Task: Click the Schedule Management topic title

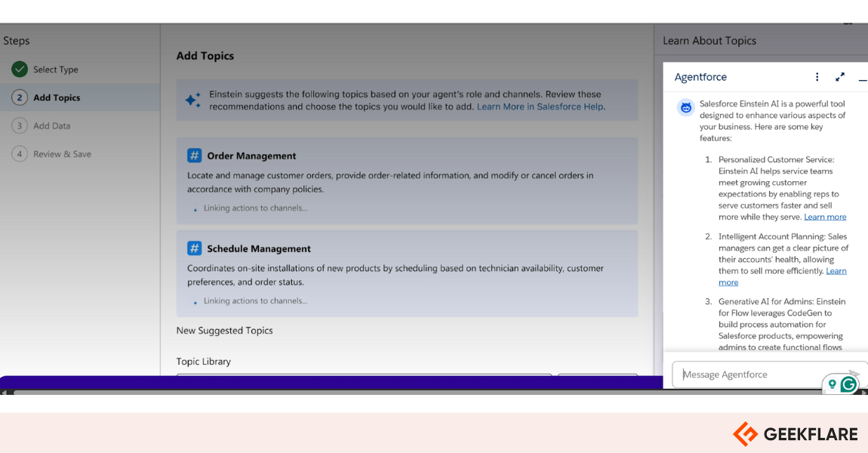Action: click(259, 248)
